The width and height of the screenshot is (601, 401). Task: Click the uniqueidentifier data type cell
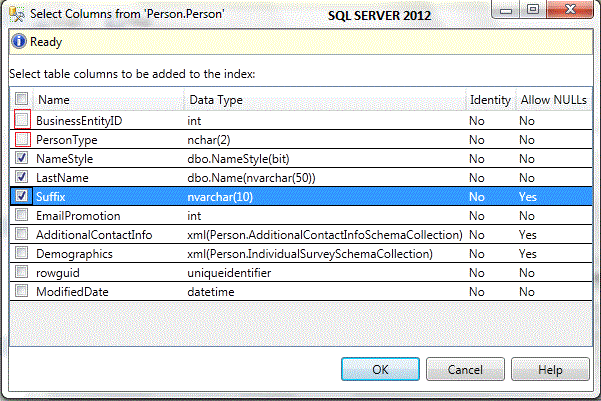[229, 273]
